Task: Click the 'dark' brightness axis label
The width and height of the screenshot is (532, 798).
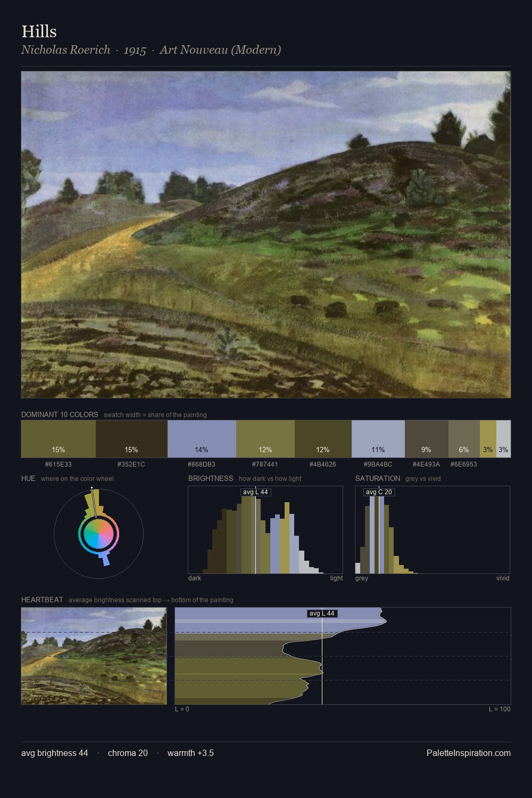Action: click(x=195, y=578)
